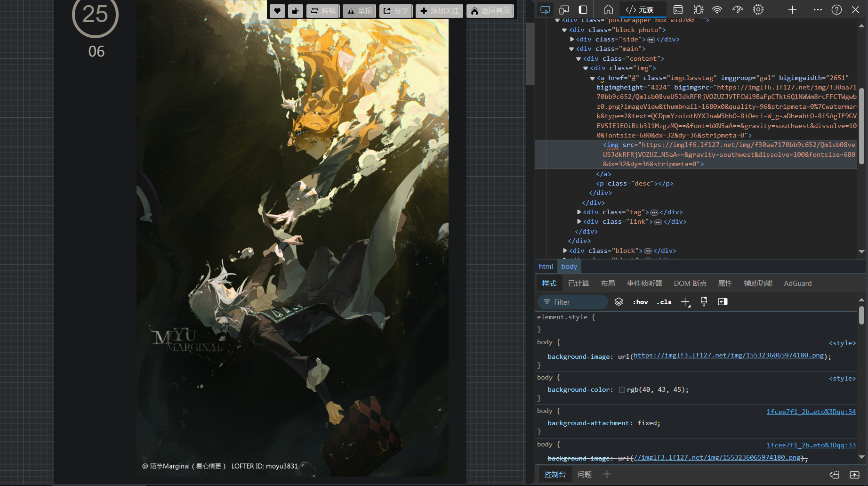Select the img src element row
Viewport: 868px width, 486px height.
tap(696, 154)
